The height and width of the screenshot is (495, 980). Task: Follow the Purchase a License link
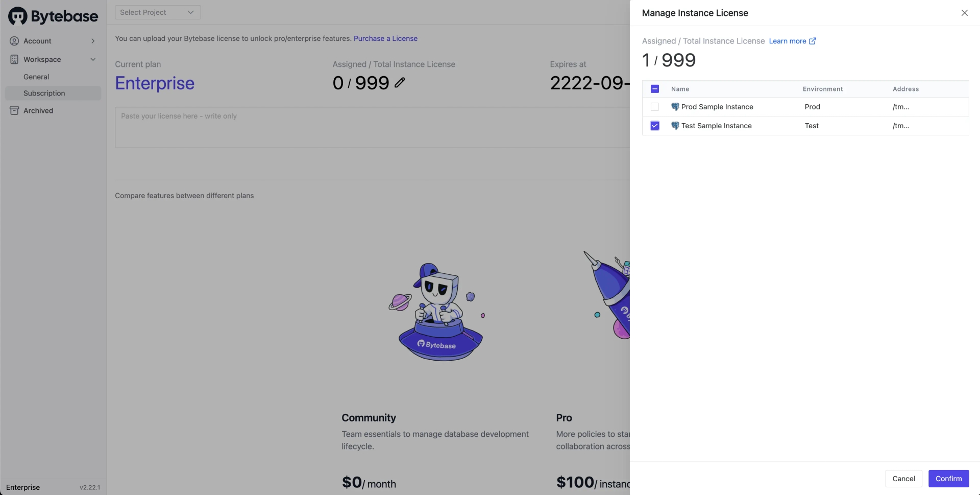coord(385,38)
